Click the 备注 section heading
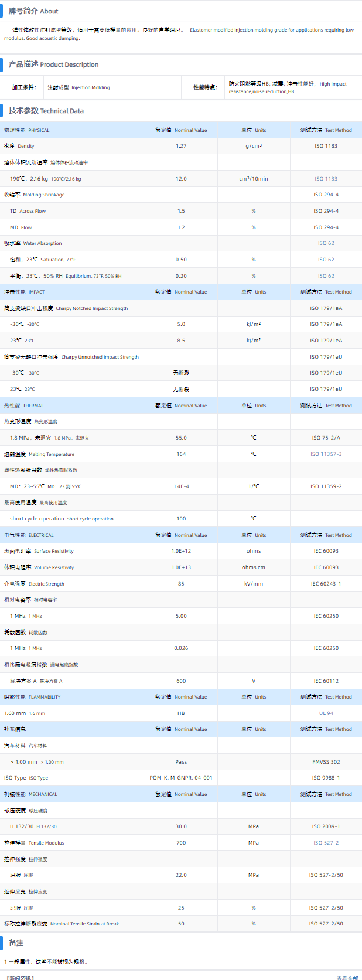The width and height of the screenshot is (362, 980). coord(16,942)
